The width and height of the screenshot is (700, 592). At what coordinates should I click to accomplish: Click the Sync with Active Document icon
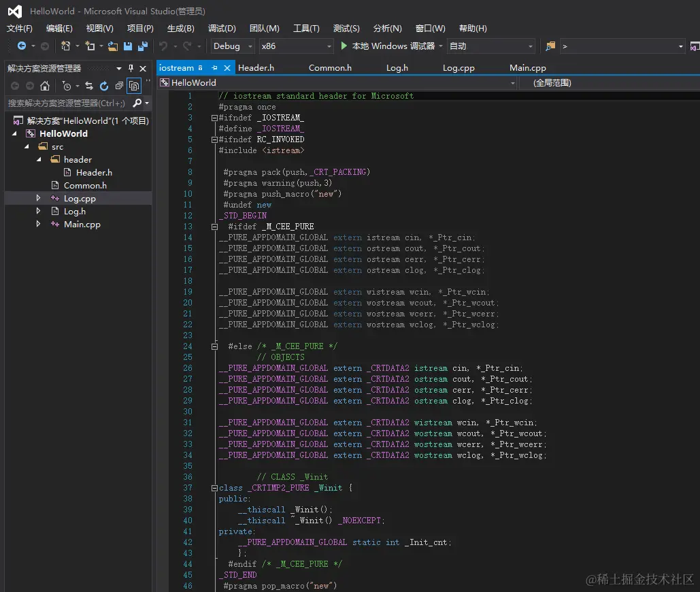(x=89, y=86)
